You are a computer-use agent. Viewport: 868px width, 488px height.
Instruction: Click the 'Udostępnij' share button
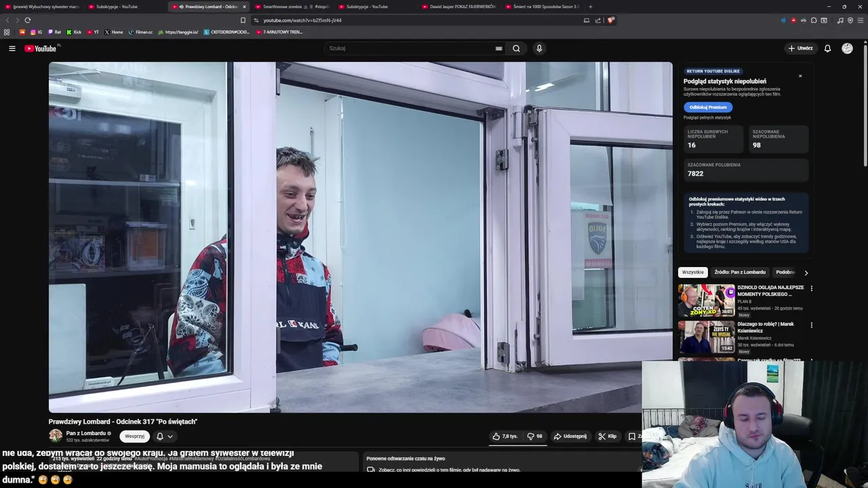570,436
